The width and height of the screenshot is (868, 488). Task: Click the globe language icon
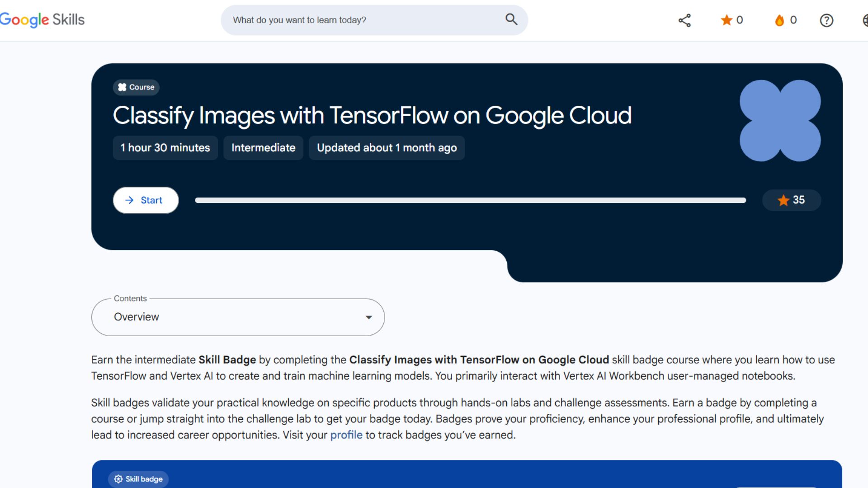tap(865, 20)
